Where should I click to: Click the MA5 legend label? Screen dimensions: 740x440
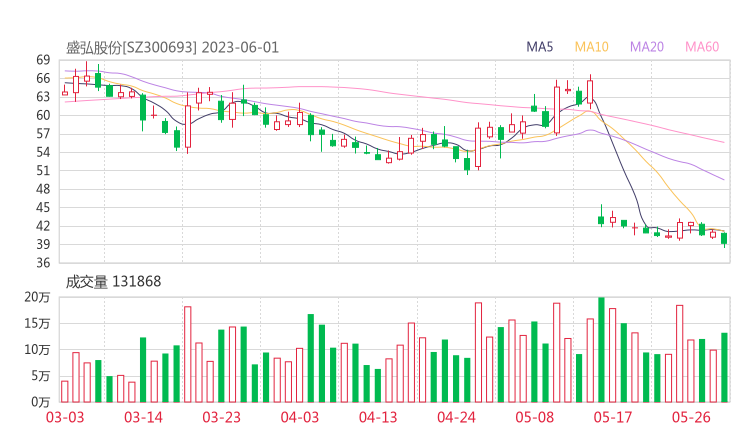539,47
